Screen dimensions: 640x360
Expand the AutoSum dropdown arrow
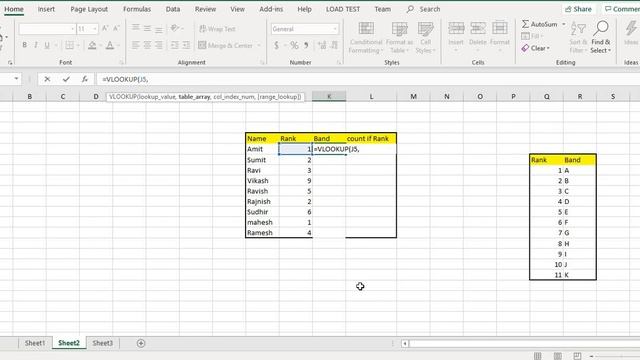pyautogui.click(x=564, y=24)
